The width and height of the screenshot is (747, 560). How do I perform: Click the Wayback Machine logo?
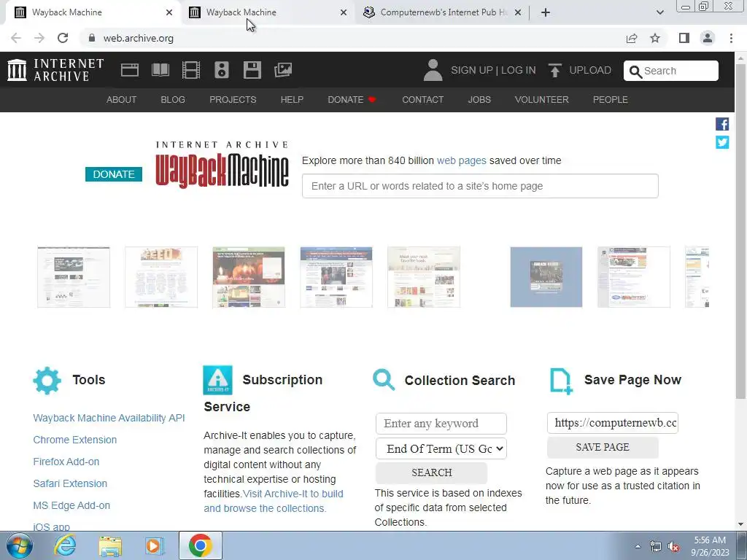(222, 164)
